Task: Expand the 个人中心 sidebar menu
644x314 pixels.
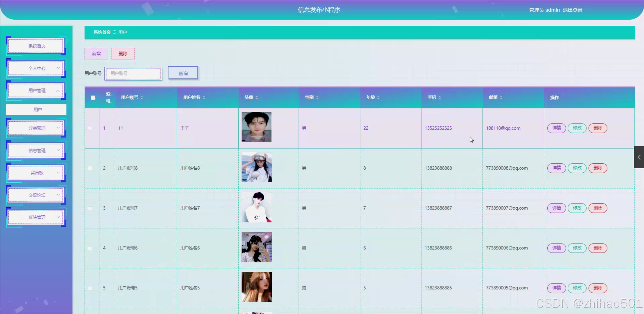Action: tap(36, 68)
